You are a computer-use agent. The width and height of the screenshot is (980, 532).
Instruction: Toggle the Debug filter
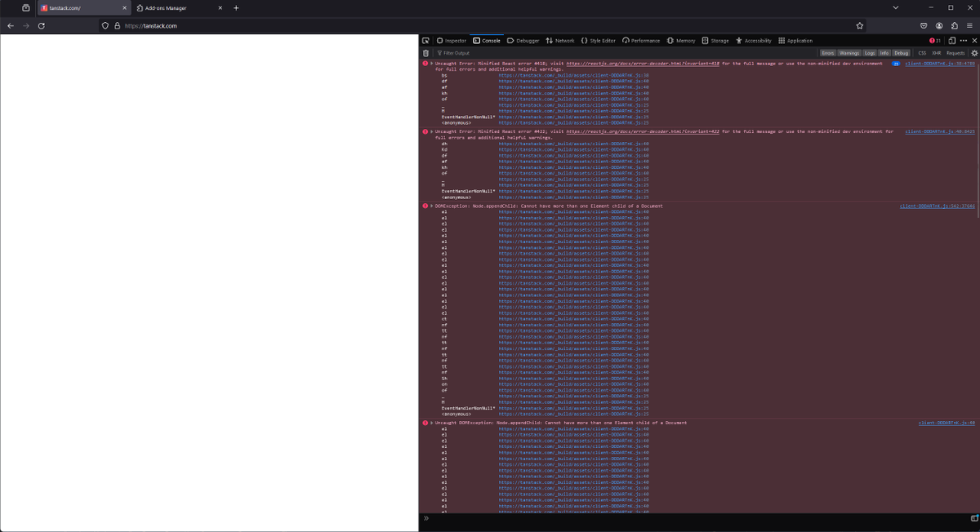click(x=901, y=53)
